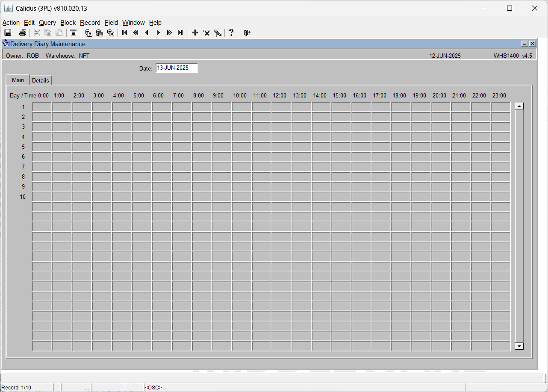Viewport: 548px width, 392px height.
Task: Click the Owner: ROB text
Action: tap(22, 56)
